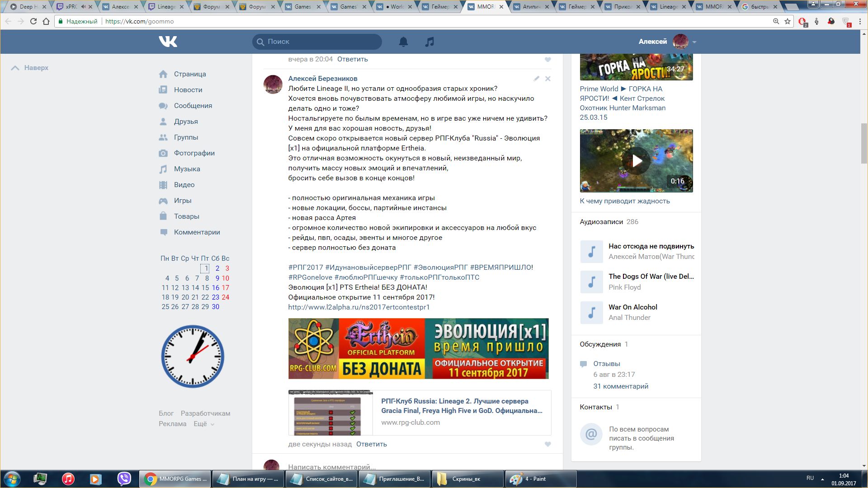Click Алексей Березников's comment avatar
This screenshot has height=488, width=868.
coord(273,84)
